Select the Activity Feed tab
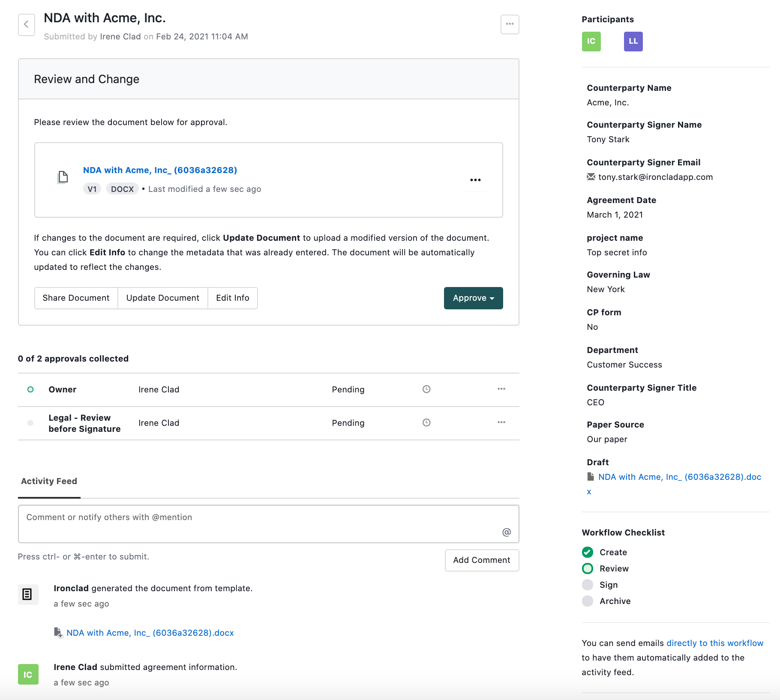The height and width of the screenshot is (700, 780). click(x=49, y=481)
